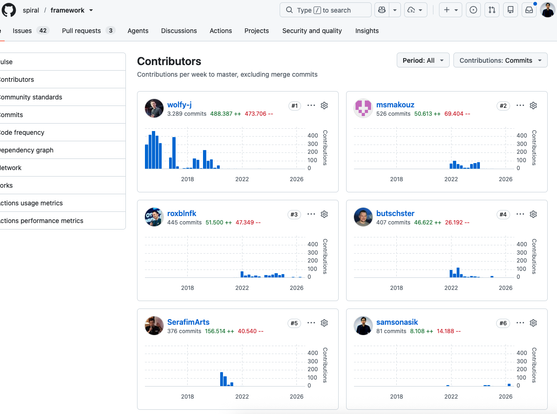Select Dependency graph in sidebar
Screen dimensions: 557x414
(62, 150)
